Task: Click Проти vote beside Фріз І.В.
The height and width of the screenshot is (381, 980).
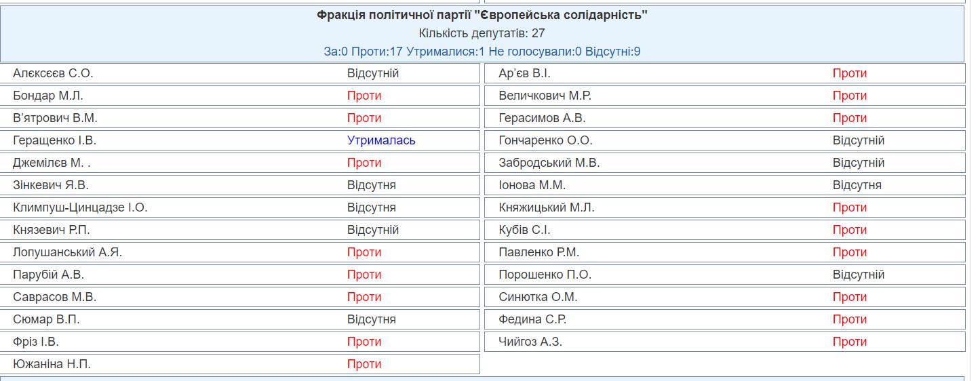Action: (364, 342)
